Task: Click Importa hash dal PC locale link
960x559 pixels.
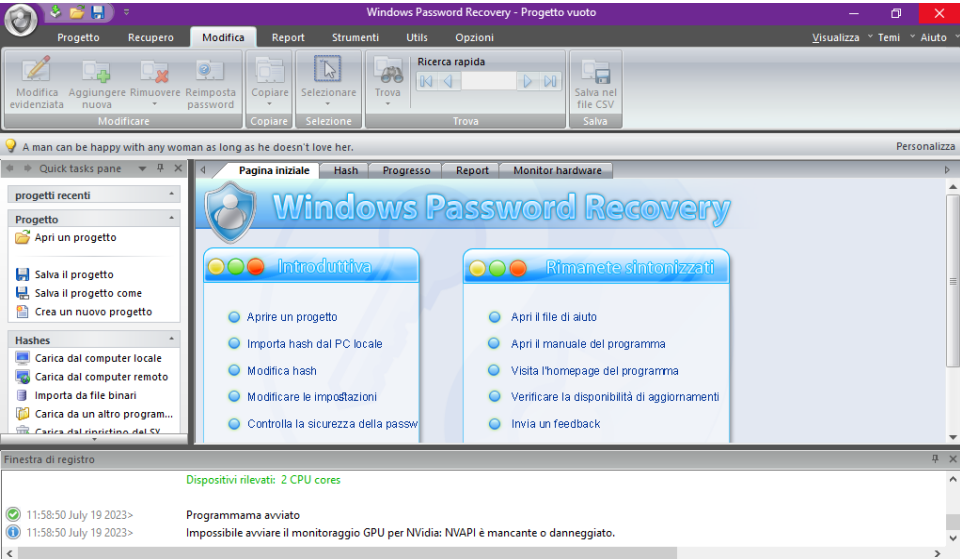Action: pyautogui.click(x=314, y=344)
